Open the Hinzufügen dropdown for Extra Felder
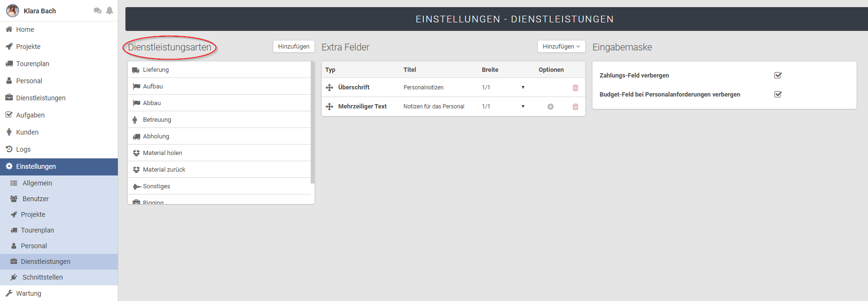868x301 pixels. pos(561,47)
